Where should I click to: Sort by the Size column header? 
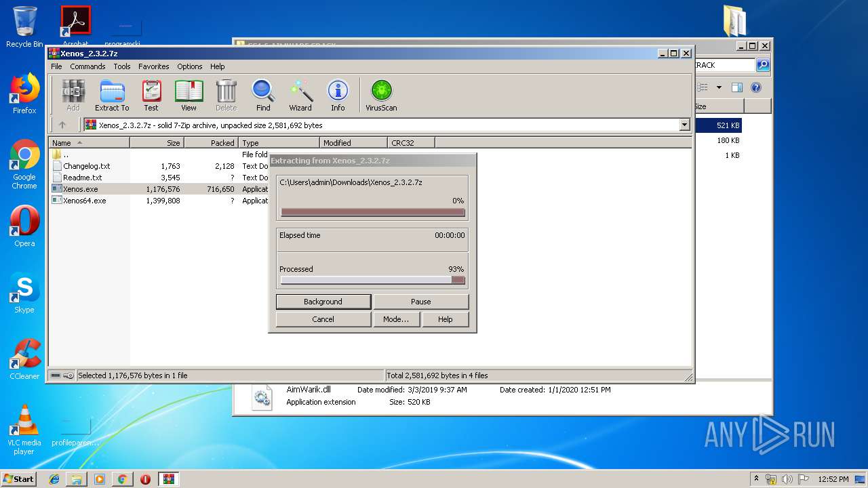point(157,143)
